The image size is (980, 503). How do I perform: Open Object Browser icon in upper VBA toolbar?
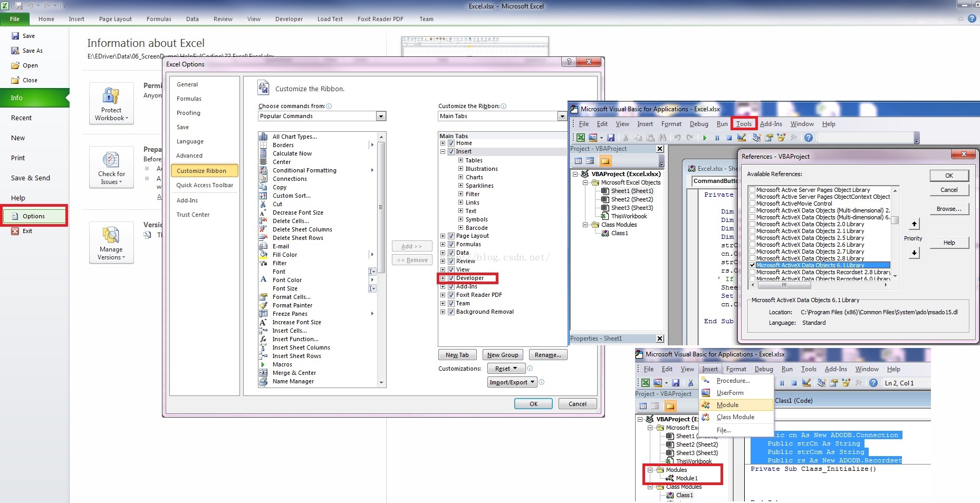[x=781, y=138]
